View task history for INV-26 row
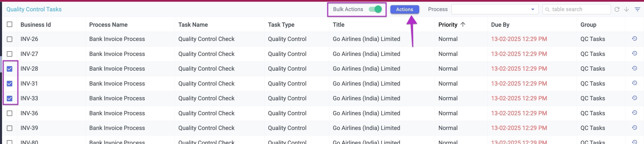Screen dimensions: 644x144 point(634,39)
